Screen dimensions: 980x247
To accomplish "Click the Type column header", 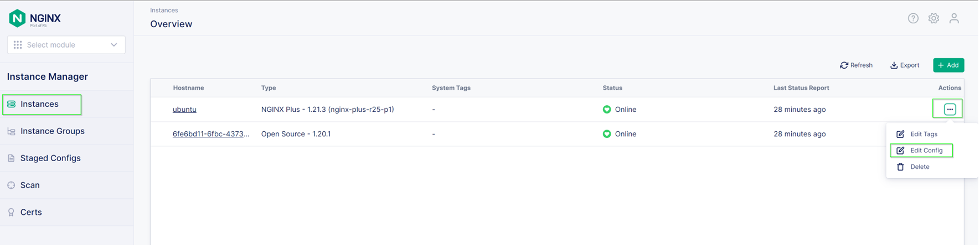I will 269,88.
